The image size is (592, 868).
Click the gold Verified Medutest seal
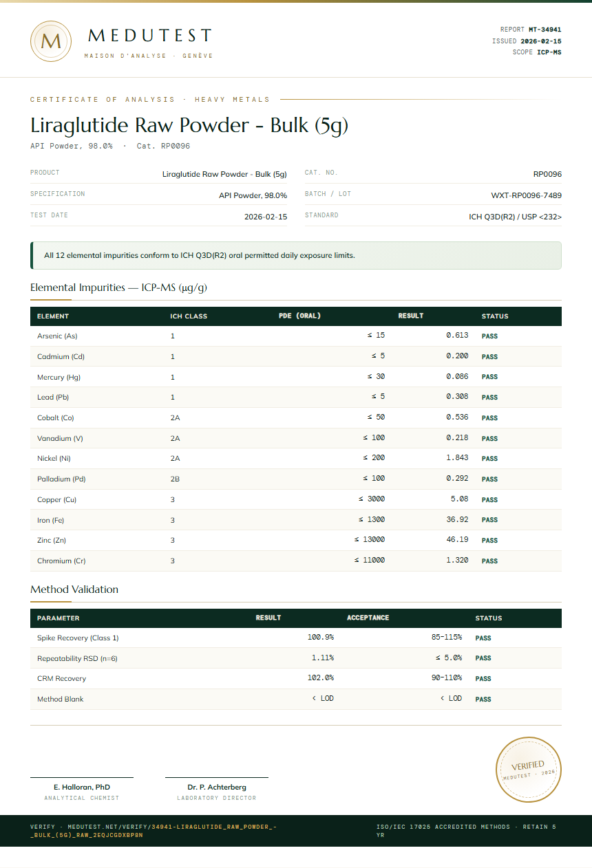(x=529, y=769)
